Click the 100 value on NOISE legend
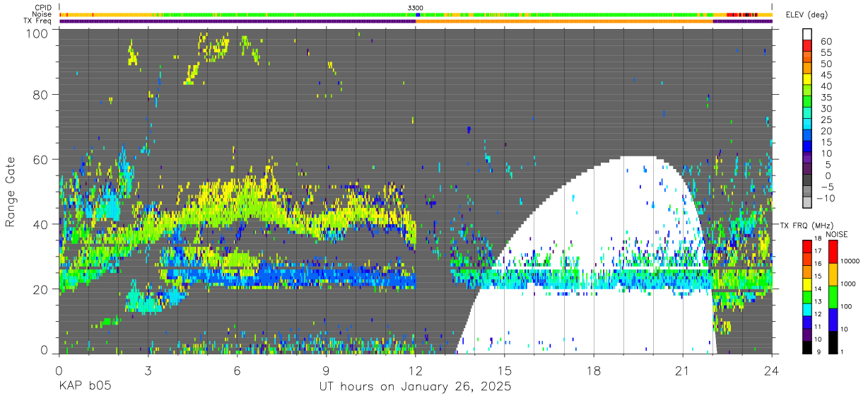The height and width of the screenshot is (401, 868). click(845, 306)
